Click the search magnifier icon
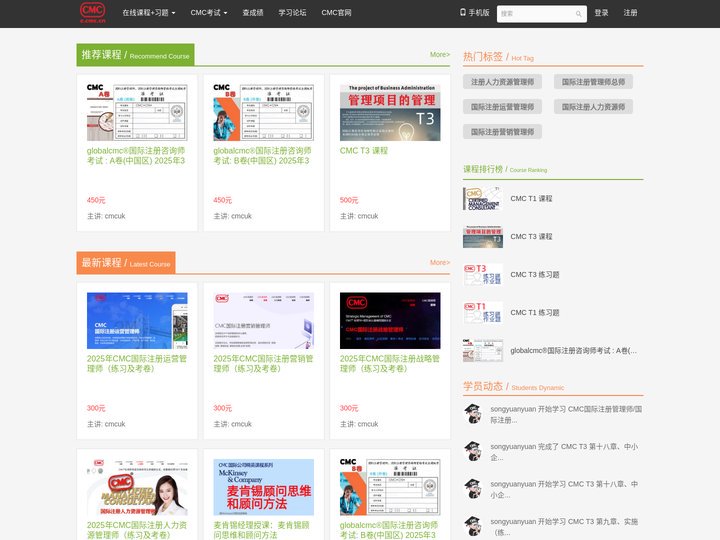This screenshot has height=540, width=720. click(x=579, y=14)
